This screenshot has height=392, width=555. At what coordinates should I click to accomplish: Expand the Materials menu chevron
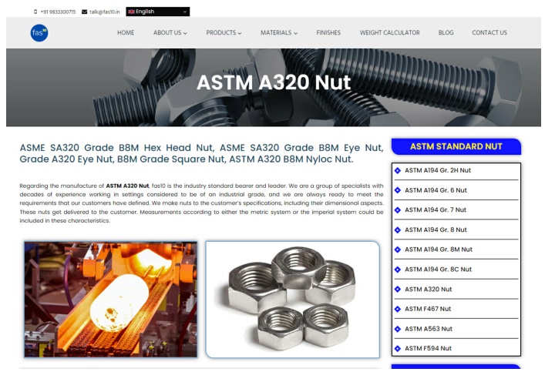pyautogui.click(x=295, y=33)
